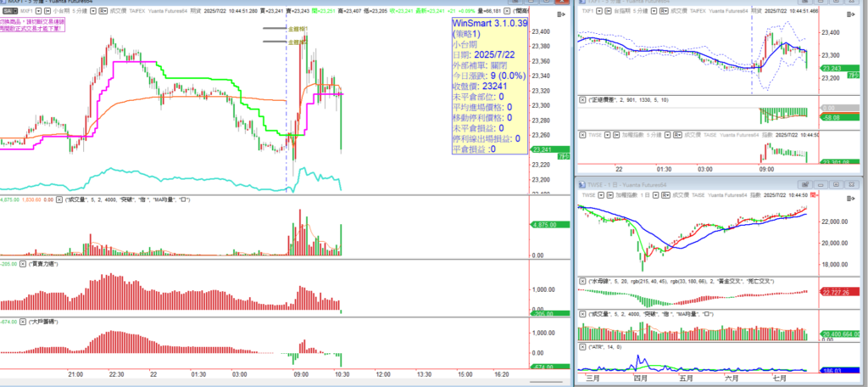
Task: Close the 大戶籌碼 indicator subchart
Action: coord(23,322)
